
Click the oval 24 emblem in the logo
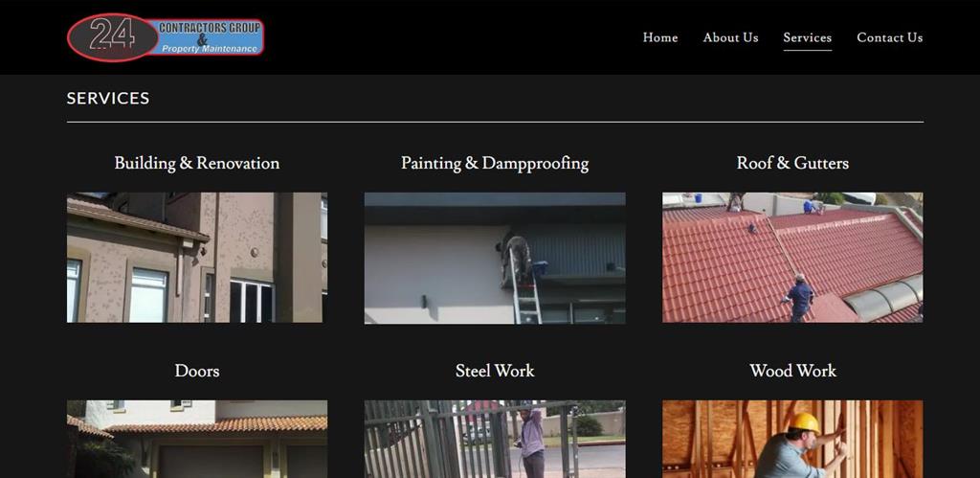(x=113, y=37)
